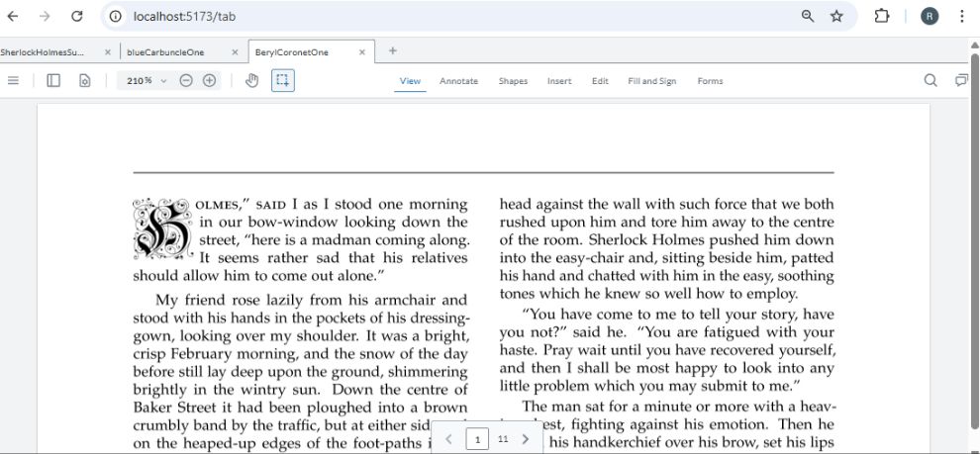Viewport: 980px width, 454px height.
Task: Open the Chrome profile avatar R
Action: click(x=930, y=16)
